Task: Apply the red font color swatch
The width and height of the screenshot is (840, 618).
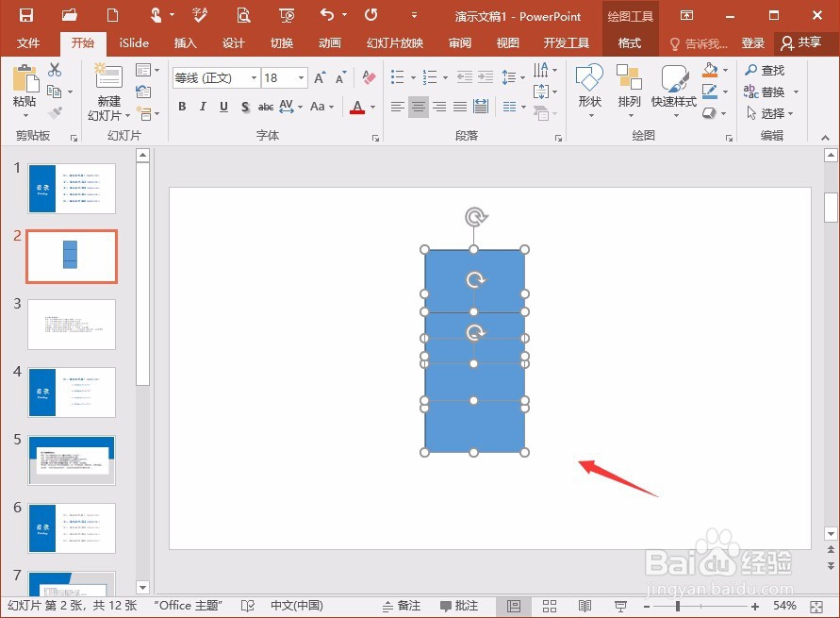Action: pyautogui.click(x=357, y=107)
